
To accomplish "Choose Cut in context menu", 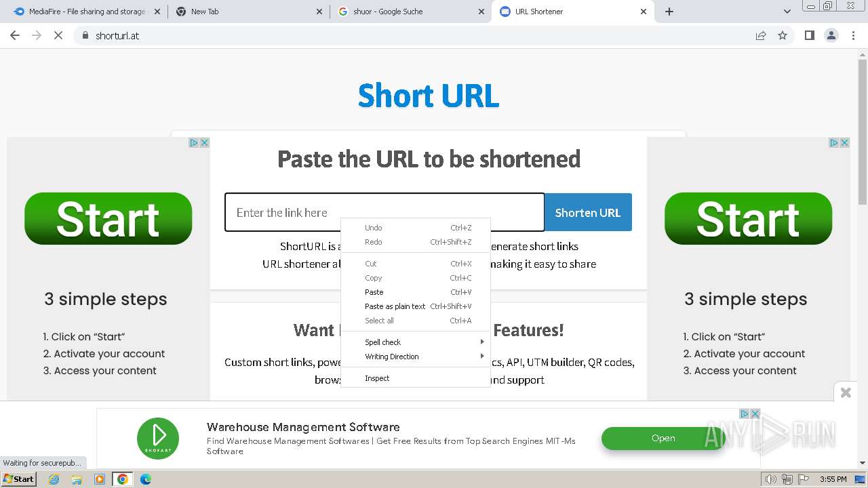I will point(415,264).
